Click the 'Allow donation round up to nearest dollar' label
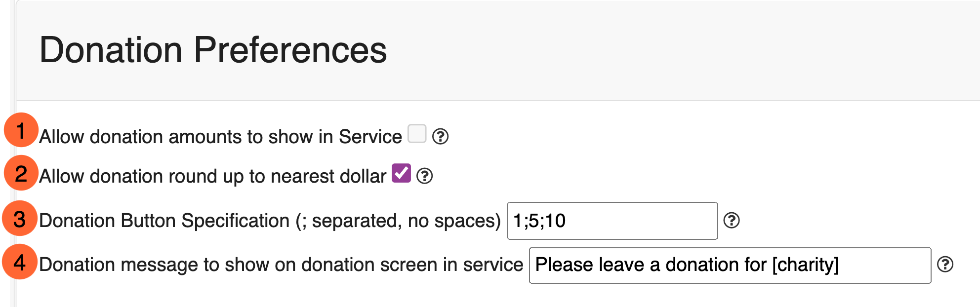This screenshot has width=980, height=307. pyautogui.click(x=212, y=176)
